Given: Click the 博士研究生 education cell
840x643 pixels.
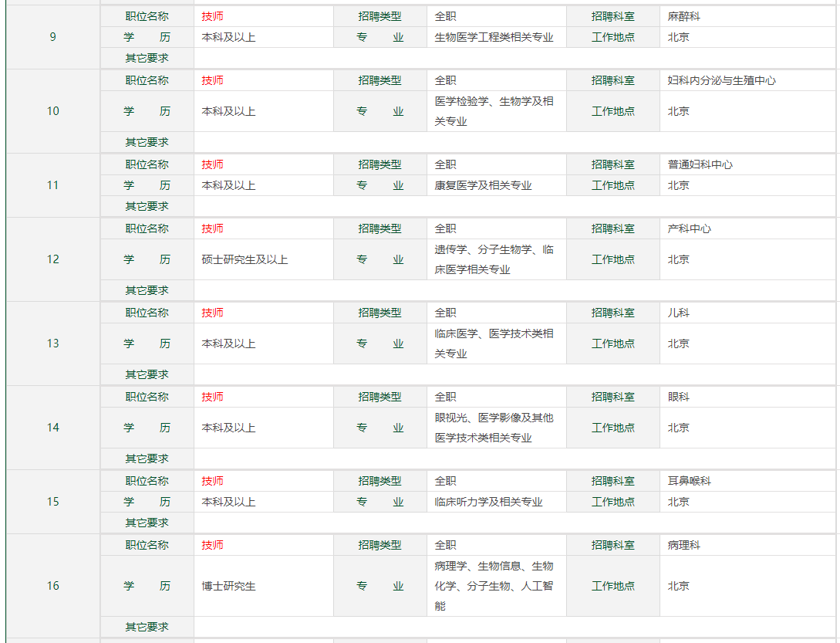Looking at the screenshot, I should (x=228, y=586).
